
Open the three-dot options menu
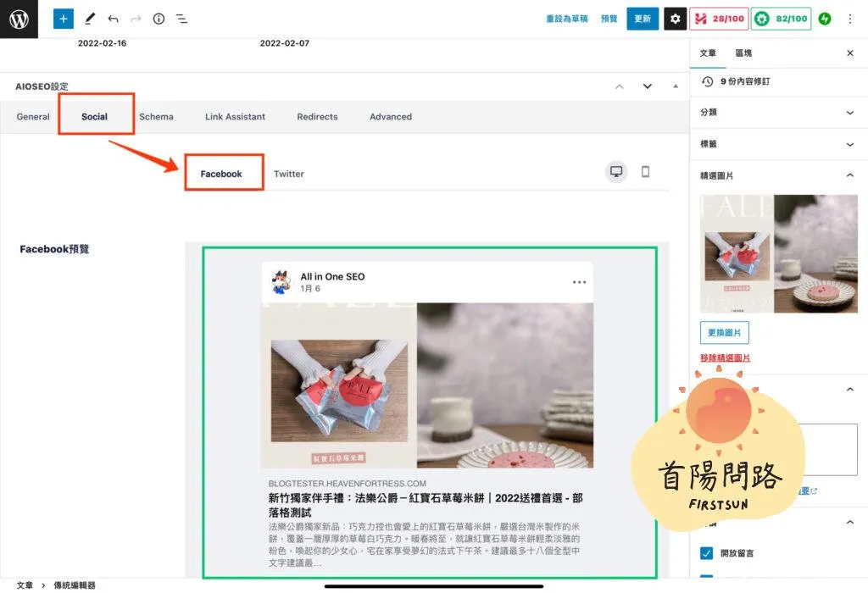tap(850, 19)
